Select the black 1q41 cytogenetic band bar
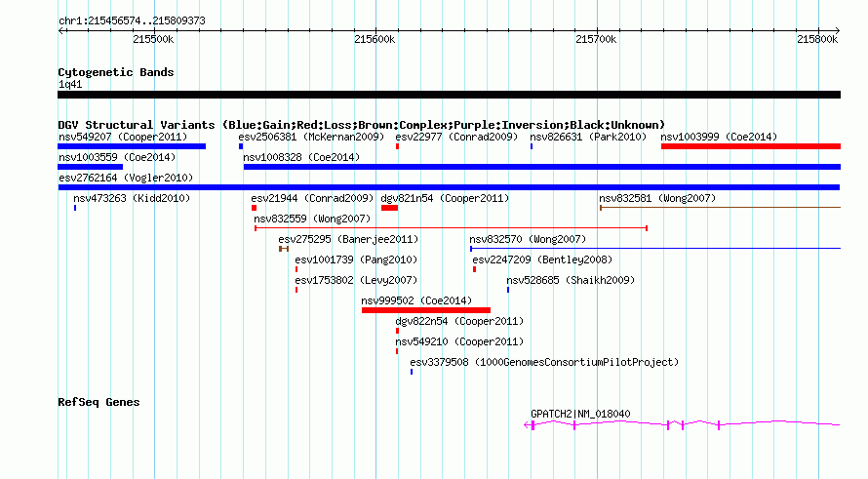868x479 pixels. (x=449, y=95)
